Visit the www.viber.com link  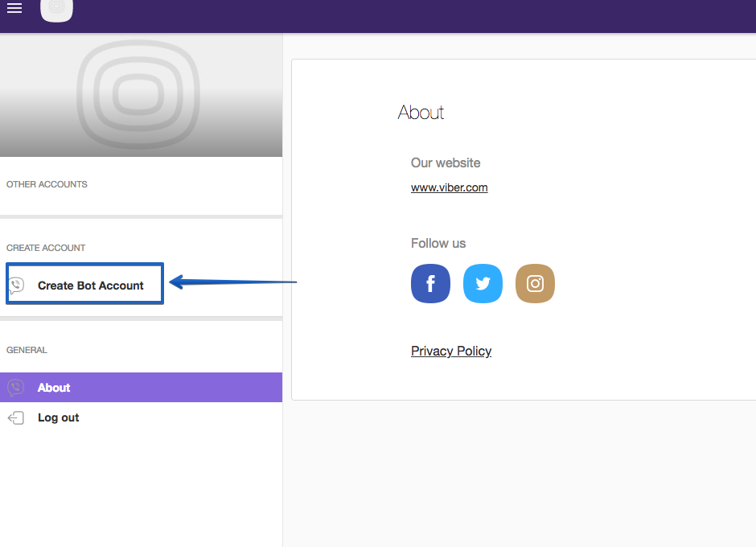coord(450,187)
